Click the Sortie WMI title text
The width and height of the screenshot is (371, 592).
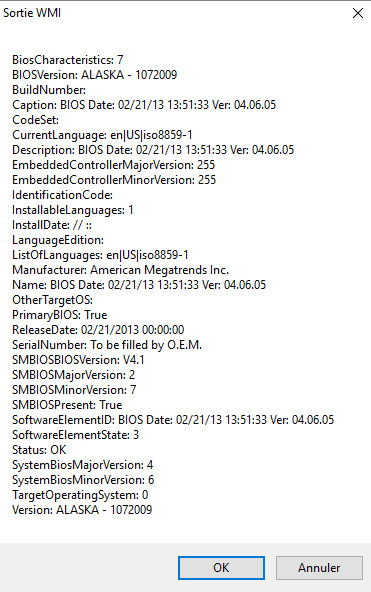point(32,13)
